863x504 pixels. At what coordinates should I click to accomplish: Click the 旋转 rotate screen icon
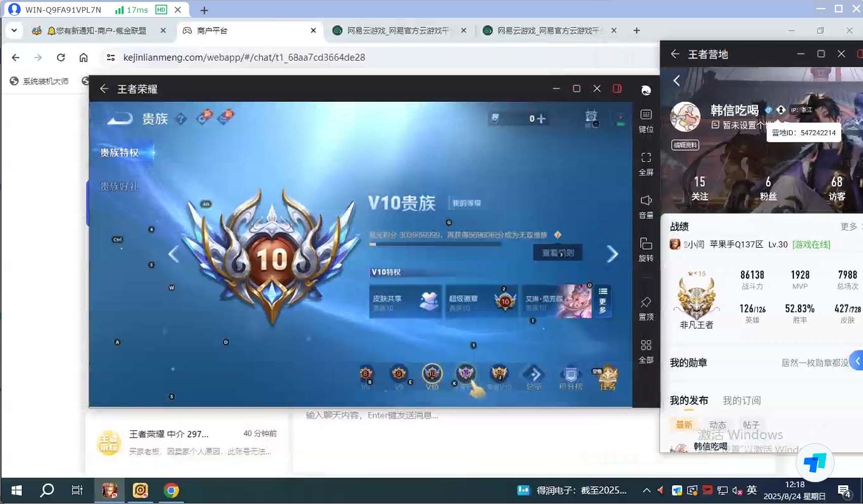click(646, 250)
